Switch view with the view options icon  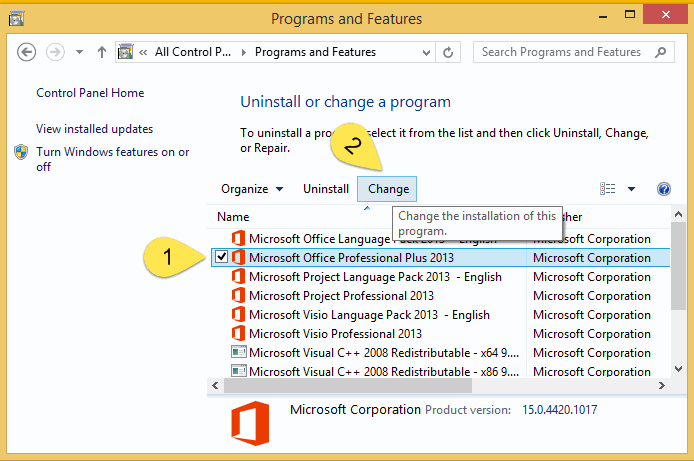tap(607, 189)
